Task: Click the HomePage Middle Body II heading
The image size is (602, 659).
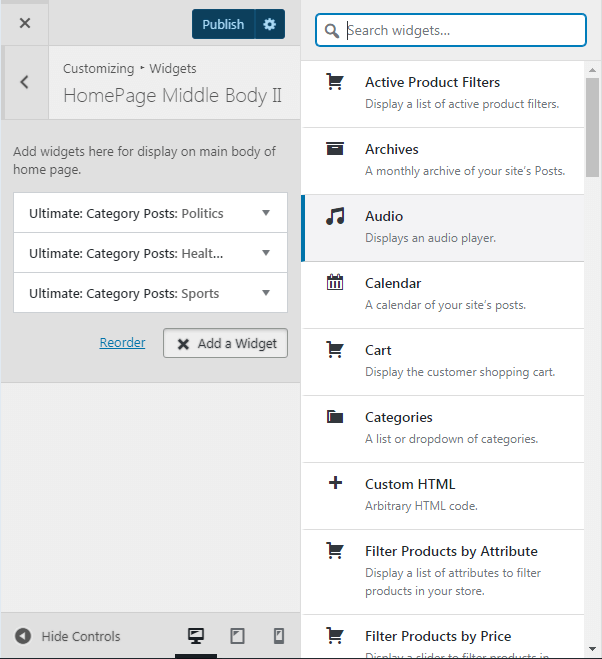Action: [x=172, y=95]
